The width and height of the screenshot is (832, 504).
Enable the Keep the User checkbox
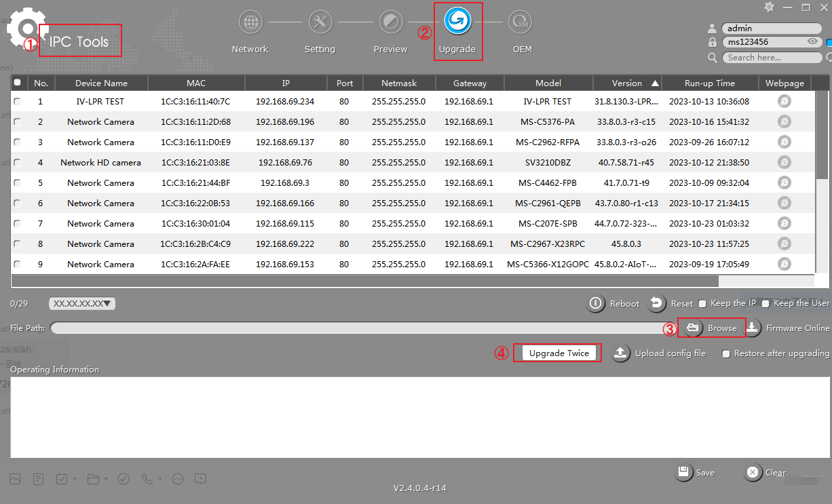coord(765,303)
